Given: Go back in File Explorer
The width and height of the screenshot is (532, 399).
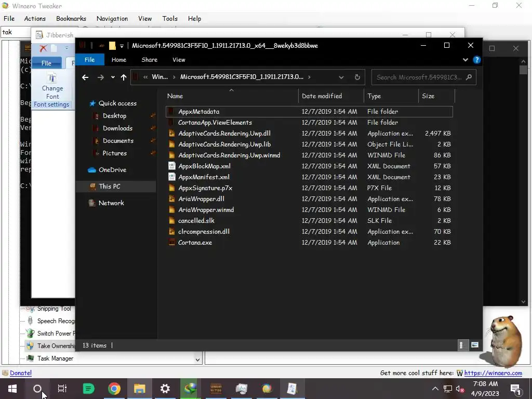Looking at the screenshot, I should tap(85, 77).
